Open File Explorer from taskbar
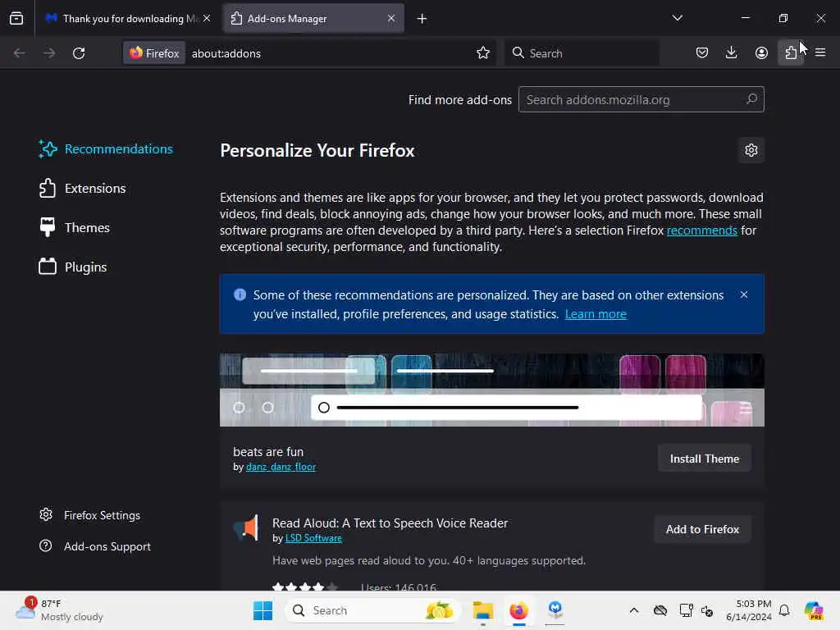 482,610
